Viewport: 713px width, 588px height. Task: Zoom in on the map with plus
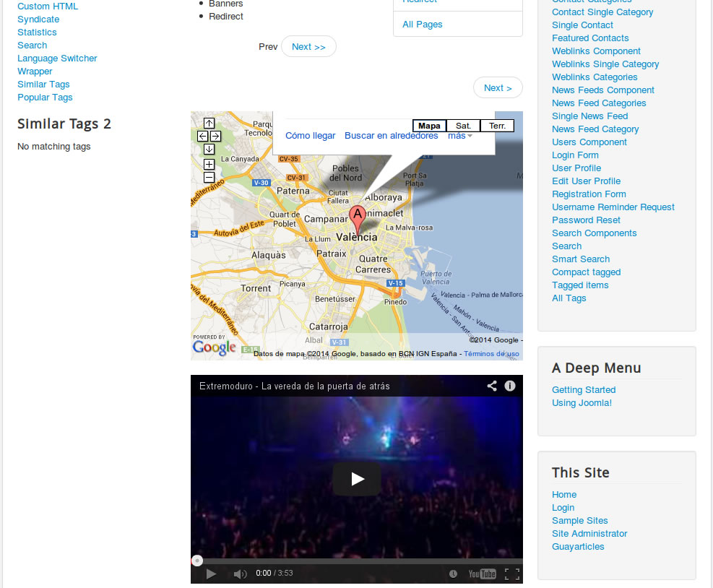coord(209,164)
